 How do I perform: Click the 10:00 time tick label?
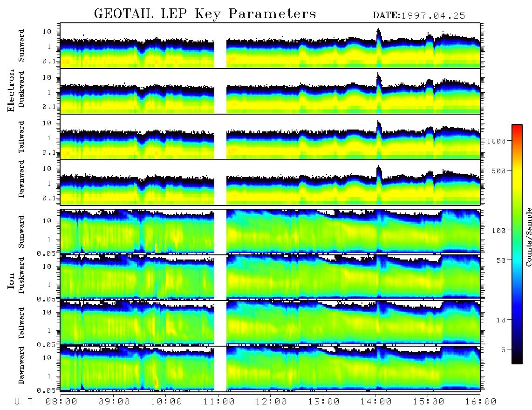pyautogui.click(x=166, y=402)
